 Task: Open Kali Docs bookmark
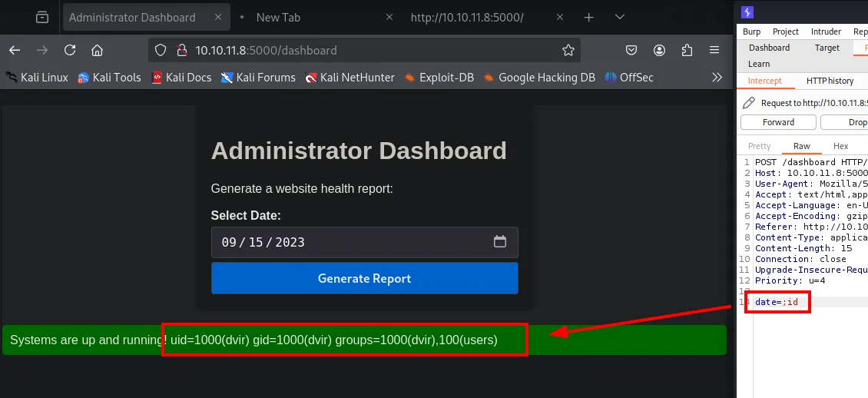181,78
